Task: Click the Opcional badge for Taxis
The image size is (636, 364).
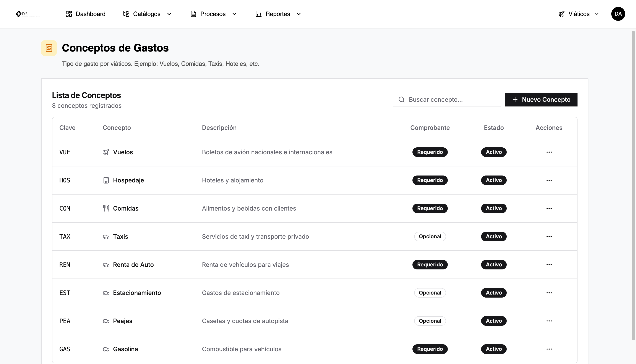Action: pyautogui.click(x=430, y=237)
